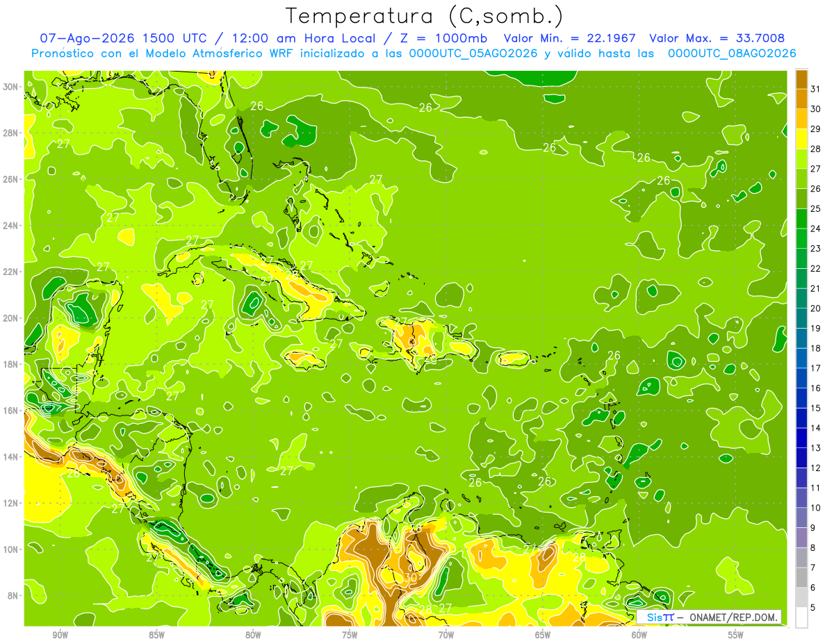Click the dark orange swatch above legend value 31

801,79
